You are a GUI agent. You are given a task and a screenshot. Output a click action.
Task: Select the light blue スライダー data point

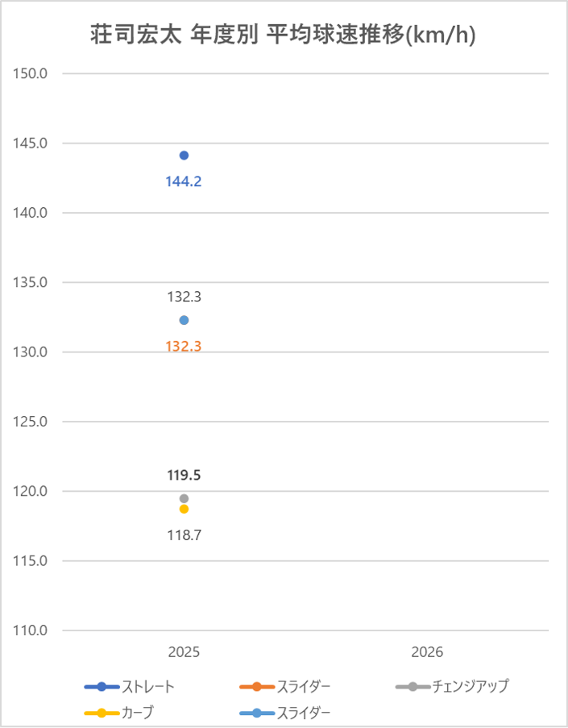point(184,320)
